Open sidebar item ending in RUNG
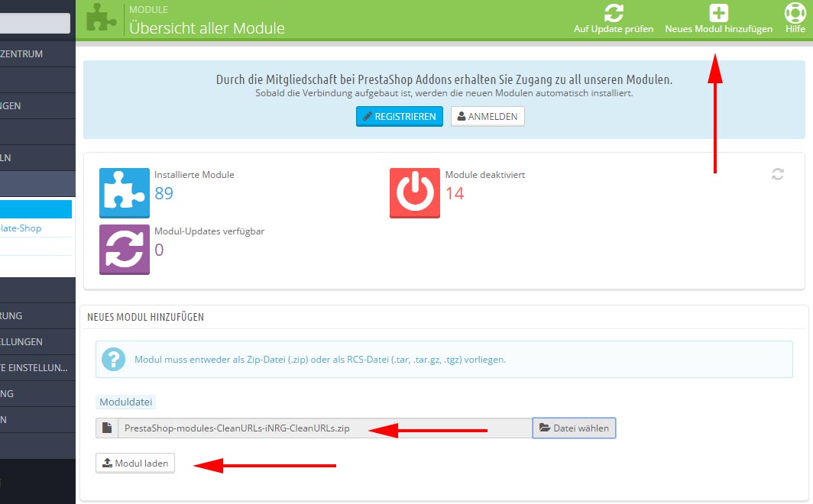813x504 pixels. (x=37, y=316)
